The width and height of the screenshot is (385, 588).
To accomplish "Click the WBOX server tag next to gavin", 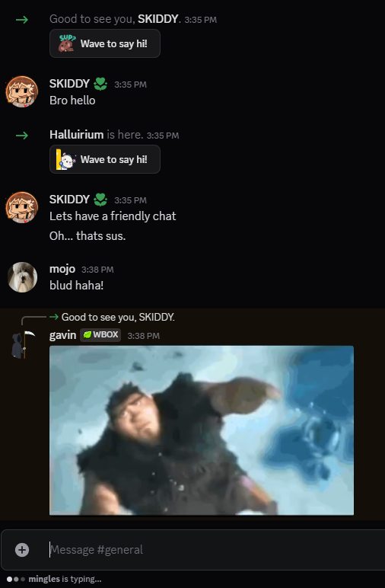I will click(100, 335).
